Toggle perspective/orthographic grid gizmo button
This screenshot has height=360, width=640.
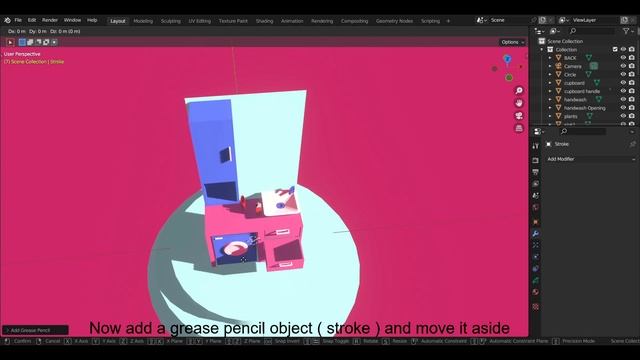[x=519, y=129]
